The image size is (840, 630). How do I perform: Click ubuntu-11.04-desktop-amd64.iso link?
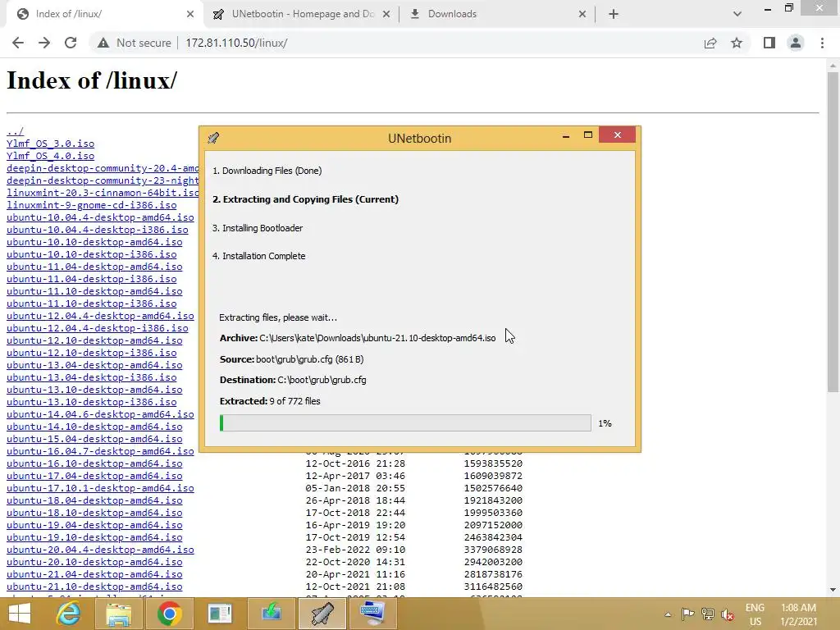pyautogui.click(x=94, y=267)
